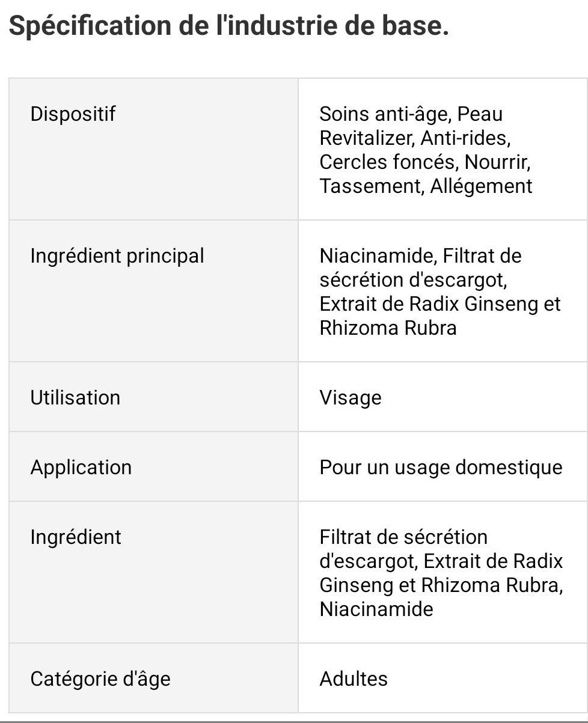Select the "Utilisation" row label
588x723 pixels.
click(x=75, y=397)
